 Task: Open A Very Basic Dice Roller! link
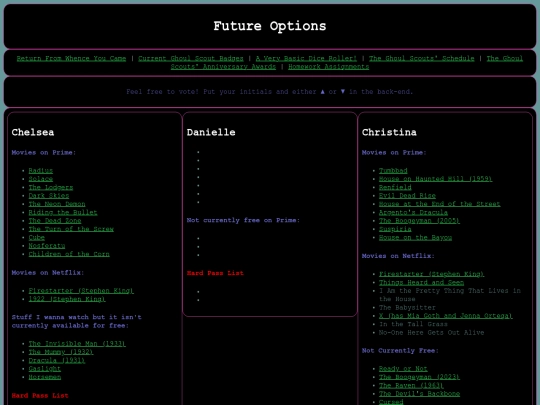306,58
